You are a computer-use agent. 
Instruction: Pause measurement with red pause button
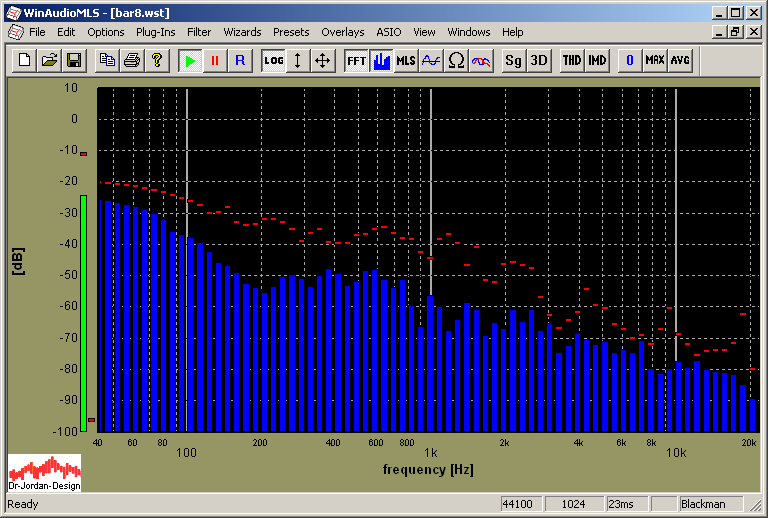pyautogui.click(x=214, y=60)
